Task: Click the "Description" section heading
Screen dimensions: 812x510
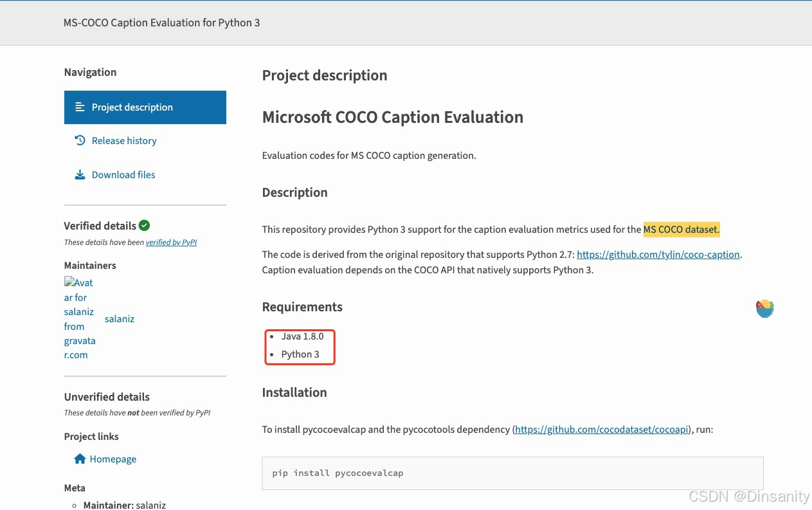Action: pos(295,192)
